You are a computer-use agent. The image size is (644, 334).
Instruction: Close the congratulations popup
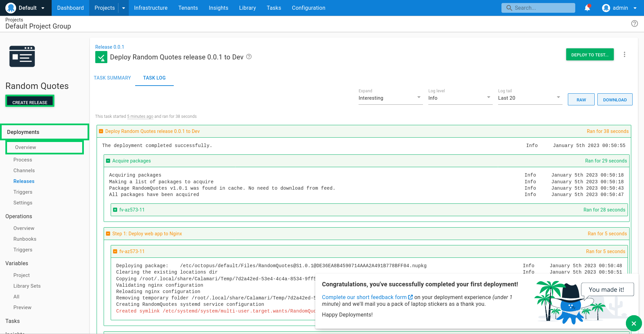pyautogui.click(x=634, y=323)
